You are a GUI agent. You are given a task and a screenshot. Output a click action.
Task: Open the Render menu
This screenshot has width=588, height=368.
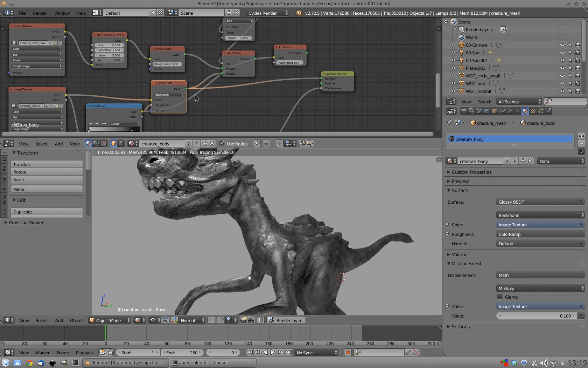(40, 13)
